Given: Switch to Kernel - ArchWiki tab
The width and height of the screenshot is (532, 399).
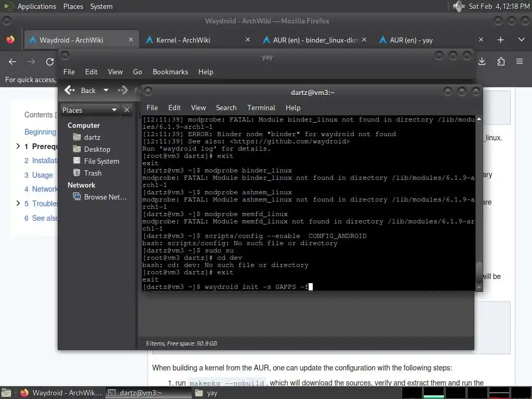Looking at the screenshot, I should [x=197, y=40].
